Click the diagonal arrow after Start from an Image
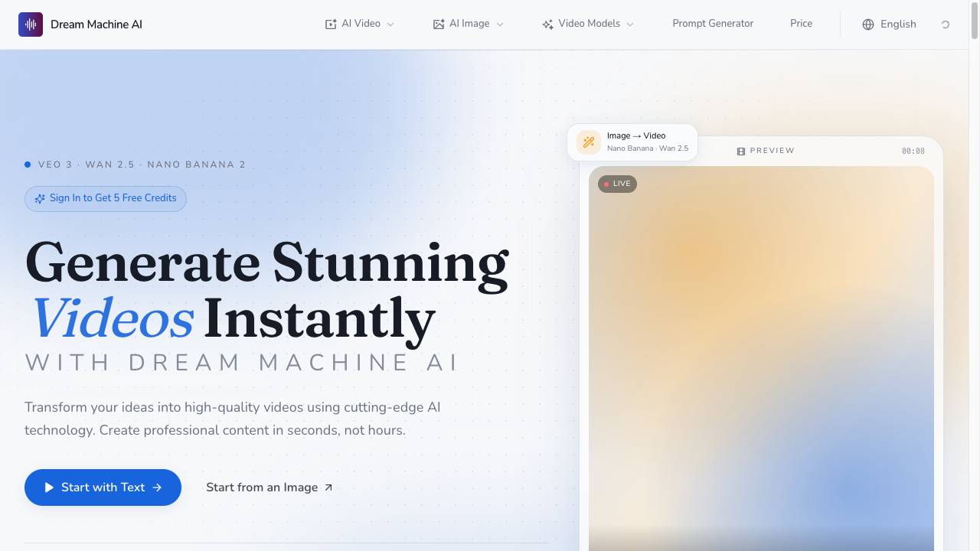Screen dimensions: 980x551 (328, 487)
